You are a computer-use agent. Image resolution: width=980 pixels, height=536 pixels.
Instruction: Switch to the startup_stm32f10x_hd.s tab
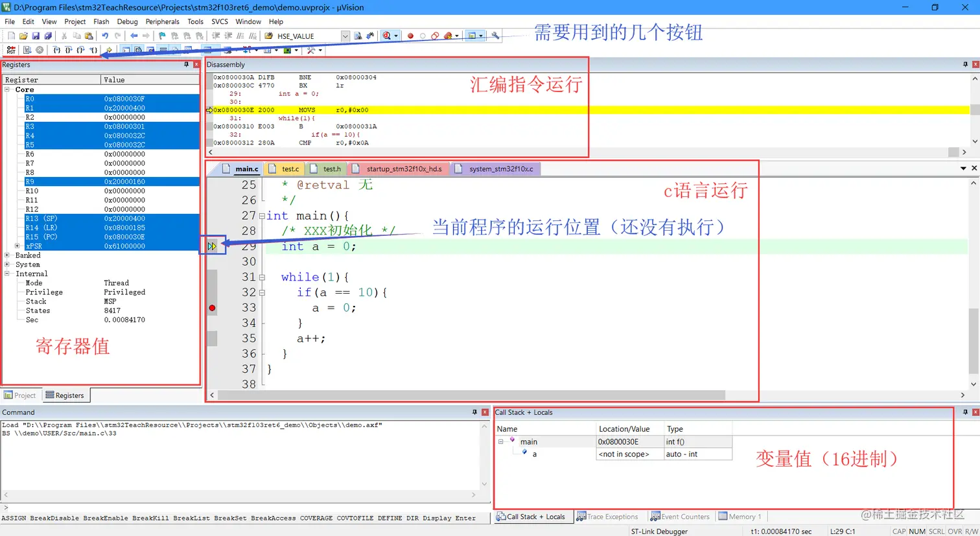click(398, 169)
